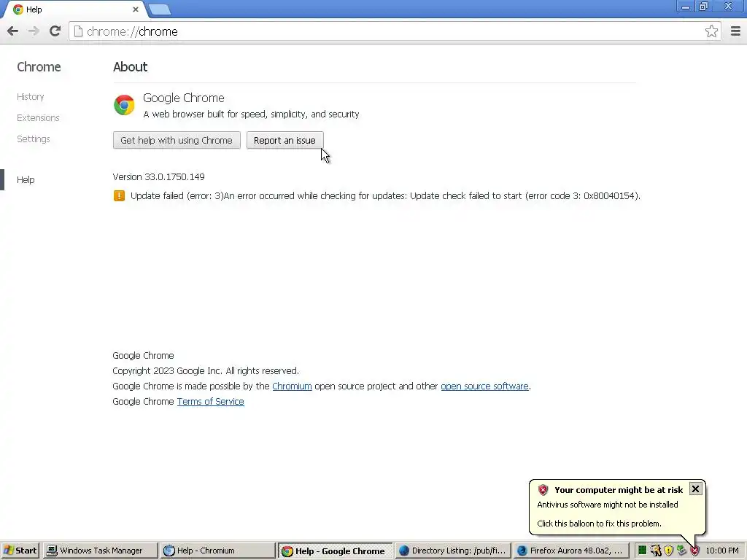This screenshot has width=747, height=560.
Task: Select Help - Google Chrome taskbar button
Action: pos(335,551)
